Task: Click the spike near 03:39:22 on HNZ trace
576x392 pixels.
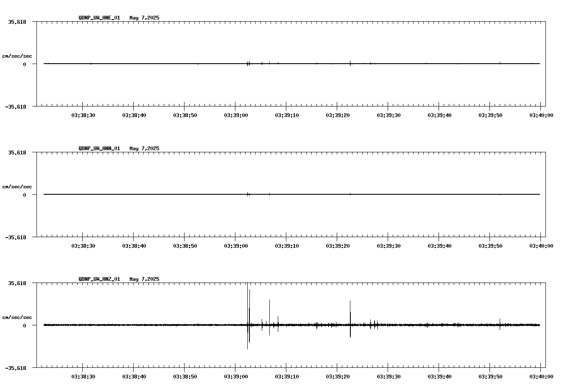Action: pos(350,314)
